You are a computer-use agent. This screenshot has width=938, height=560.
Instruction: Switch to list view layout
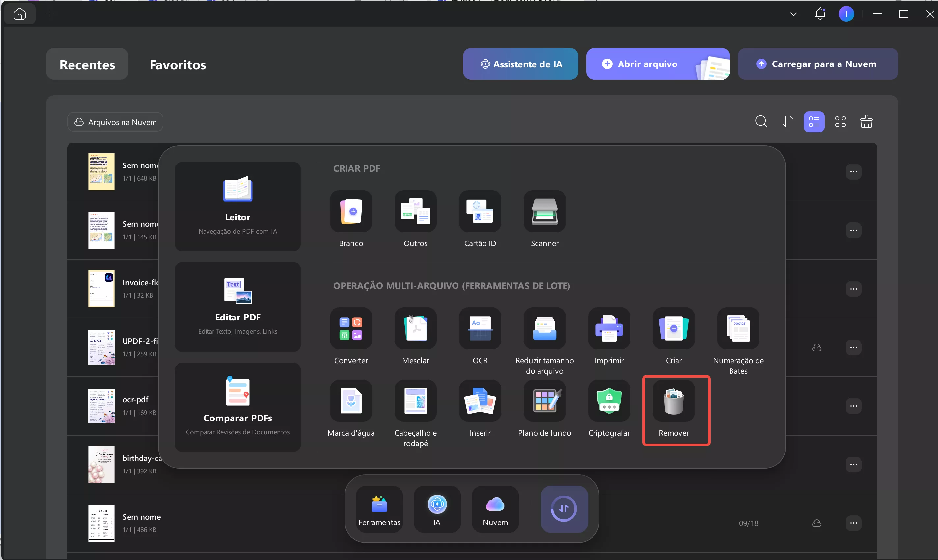click(814, 122)
